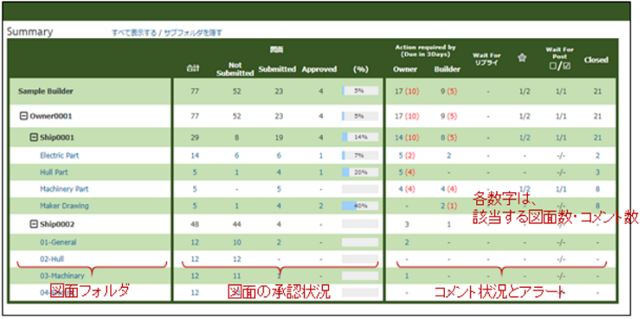Click Ship0001 Owner action 14 (10)
The width and height of the screenshot is (644, 319).
tap(406, 138)
